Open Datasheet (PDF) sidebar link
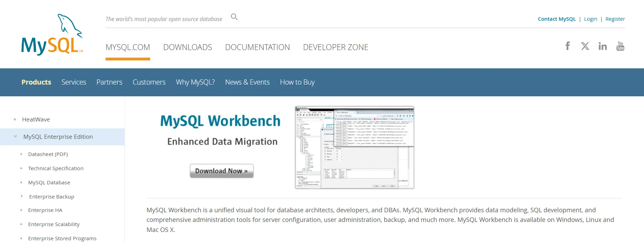644x243 pixels. 48,154
